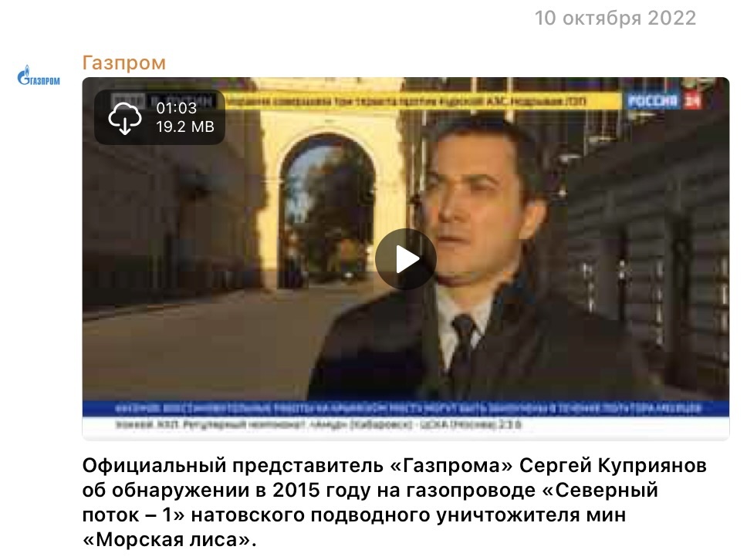The width and height of the screenshot is (747, 560).
Task: Download video via cloud arrow icon
Action: 125,117
